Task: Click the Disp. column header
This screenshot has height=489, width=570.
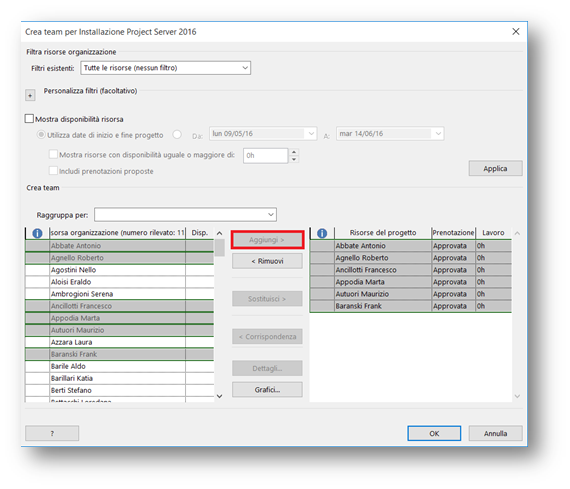Action: click(200, 233)
